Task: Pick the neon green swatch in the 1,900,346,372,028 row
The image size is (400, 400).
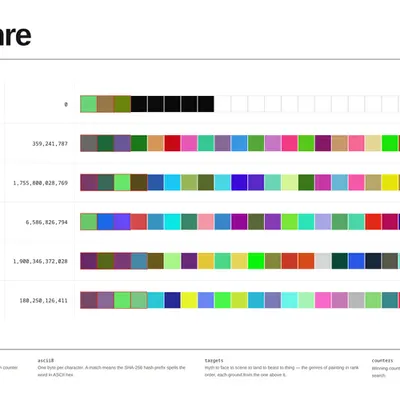Action: (256, 261)
